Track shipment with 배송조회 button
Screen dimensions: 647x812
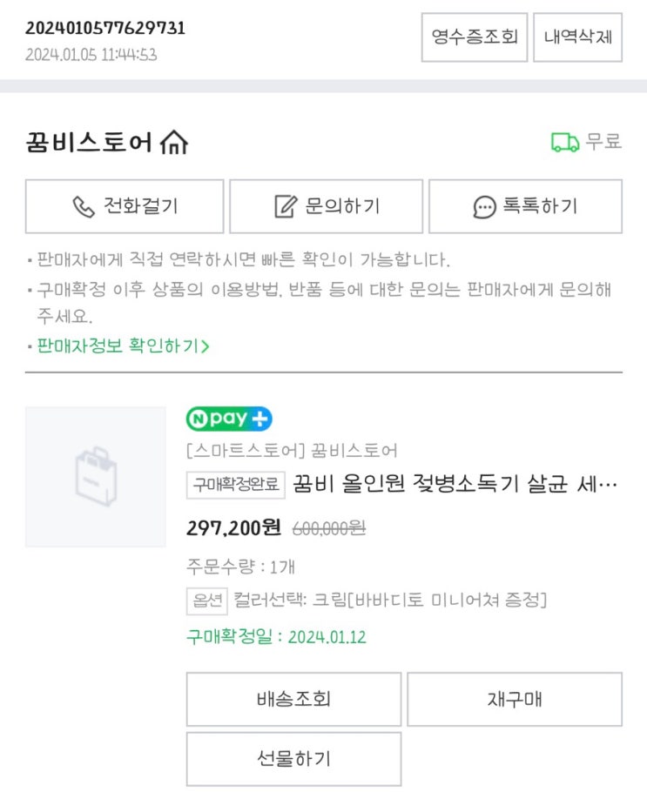click(x=293, y=699)
